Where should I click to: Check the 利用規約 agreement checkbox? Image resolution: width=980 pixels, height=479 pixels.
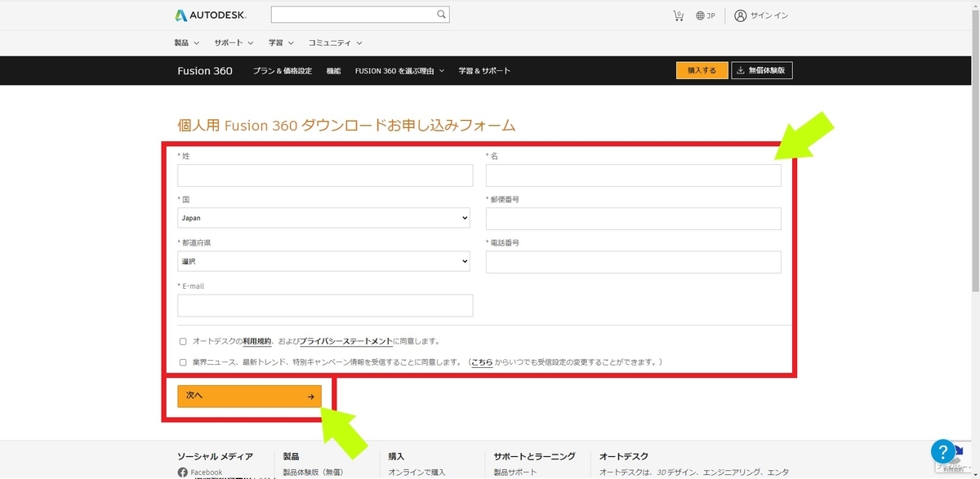pyautogui.click(x=182, y=340)
